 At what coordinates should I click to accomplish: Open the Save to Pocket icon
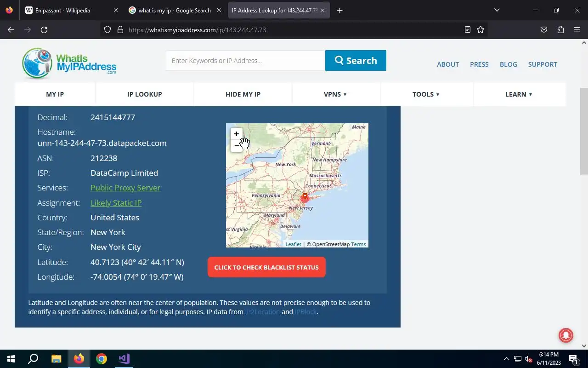click(x=544, y=29)
